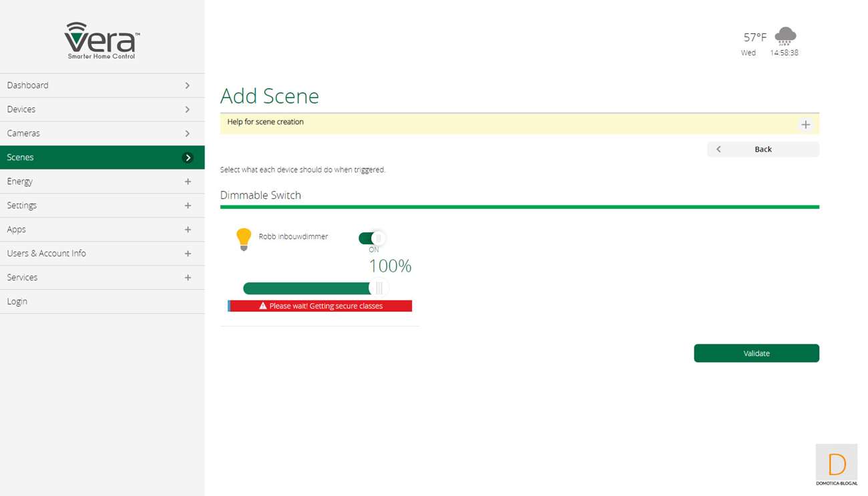
Task: Expand the Help for scene creation panel
Action: pos(805,125)
